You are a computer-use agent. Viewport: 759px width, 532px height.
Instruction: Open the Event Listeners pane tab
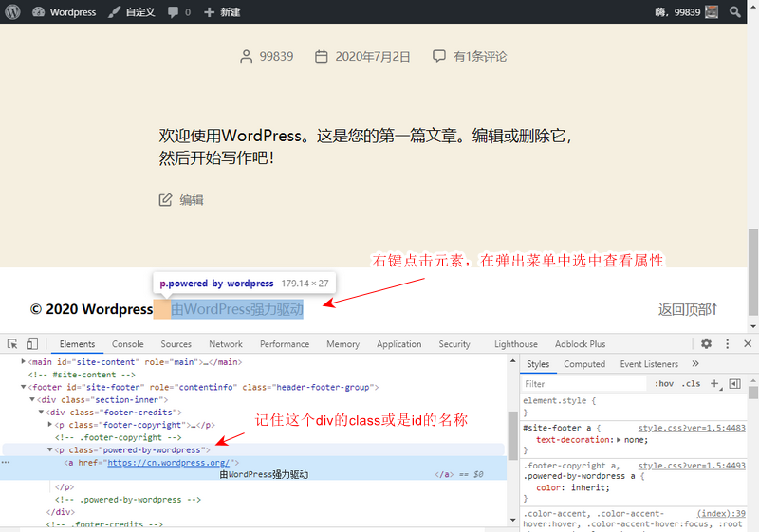coord(649,364)
